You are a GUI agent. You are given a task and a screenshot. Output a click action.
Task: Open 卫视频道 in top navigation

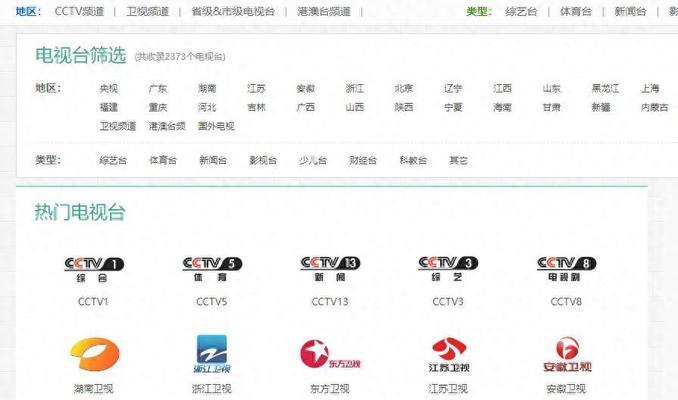pyautogui.click(x=147, y=11)
